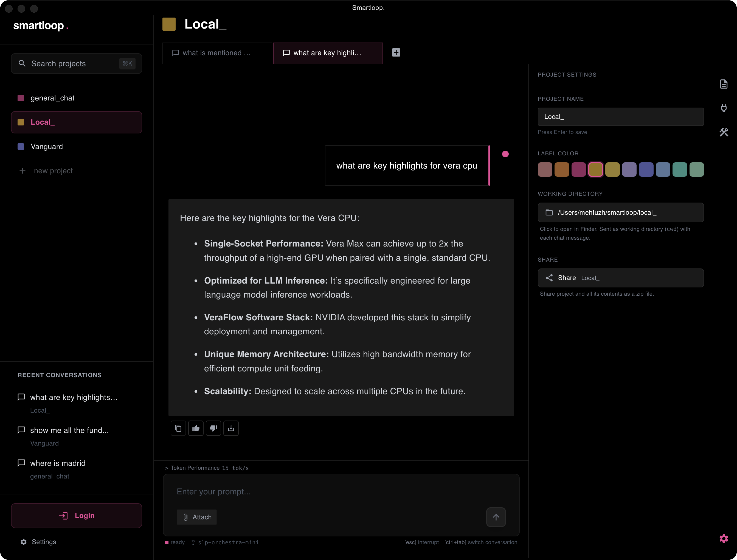
Task: Select the 'what are key highli…' tab
Action: (x=328, y=53)
